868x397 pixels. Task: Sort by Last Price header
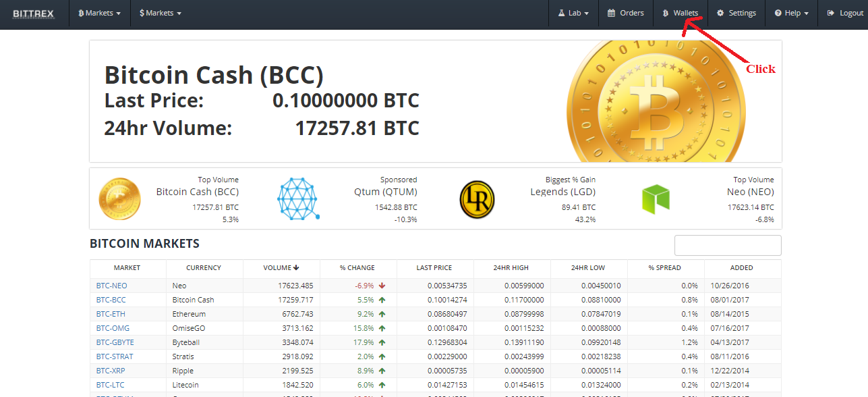coord(434,268)
